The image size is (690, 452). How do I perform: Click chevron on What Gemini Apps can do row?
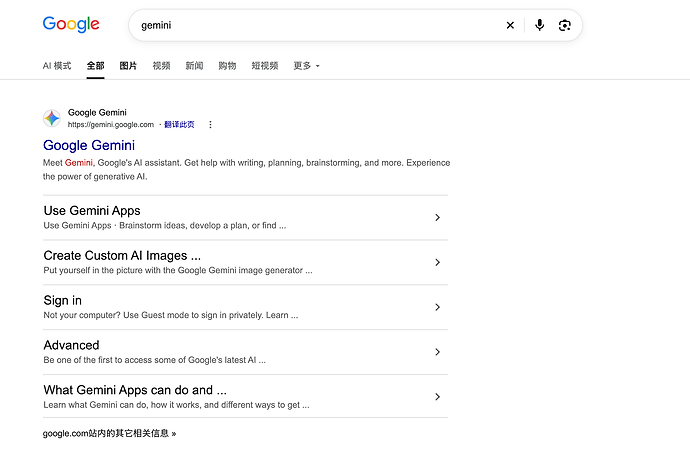[437, 397]
